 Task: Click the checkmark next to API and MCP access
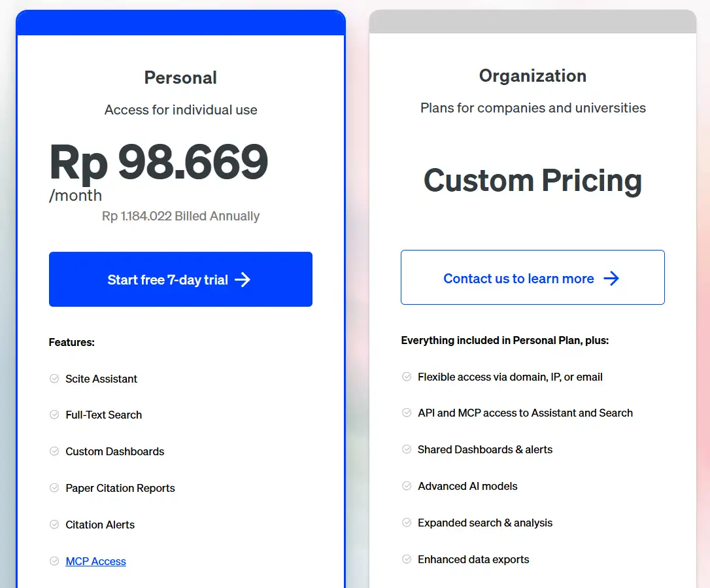point(407,413)
